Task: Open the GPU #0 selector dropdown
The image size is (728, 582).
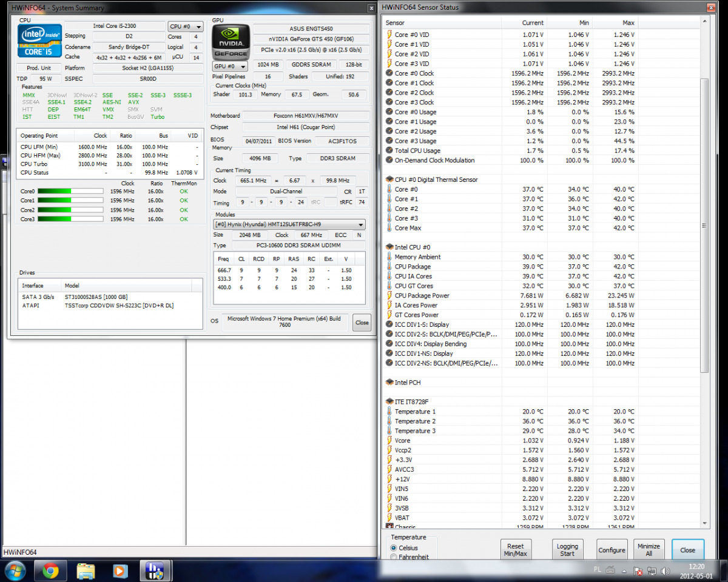Action: [x=230, y=65]
